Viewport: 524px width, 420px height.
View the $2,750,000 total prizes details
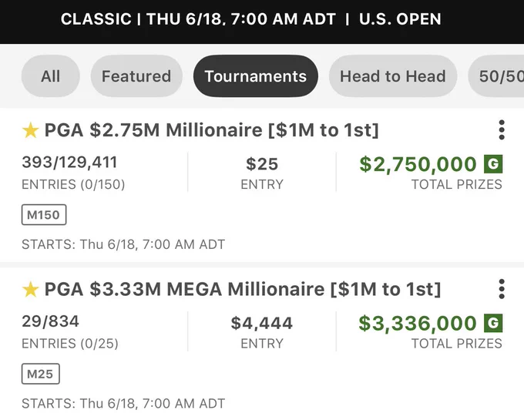click(418, 164)
